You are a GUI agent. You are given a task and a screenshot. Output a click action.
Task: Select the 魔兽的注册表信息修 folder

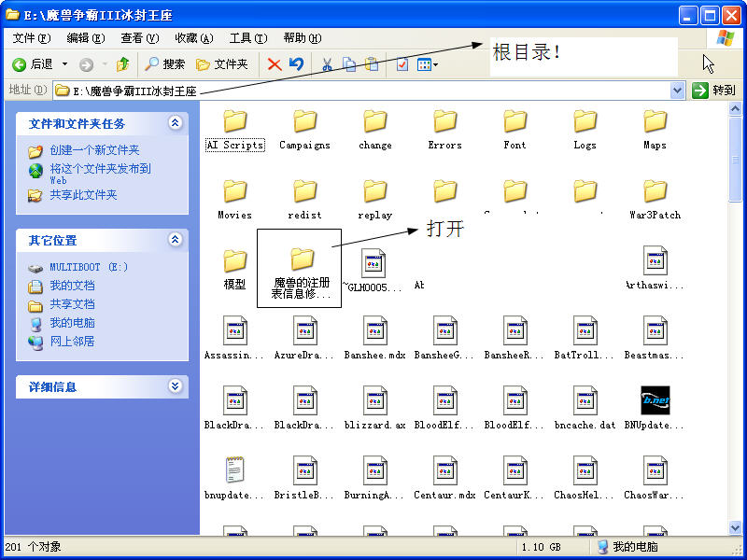(x=301, y=260)
